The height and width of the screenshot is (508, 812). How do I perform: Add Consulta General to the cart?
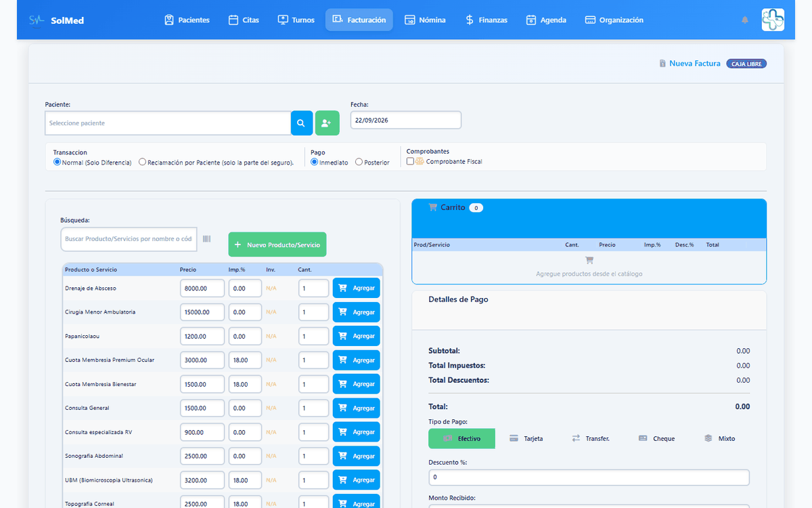click(x=357, y=408)
